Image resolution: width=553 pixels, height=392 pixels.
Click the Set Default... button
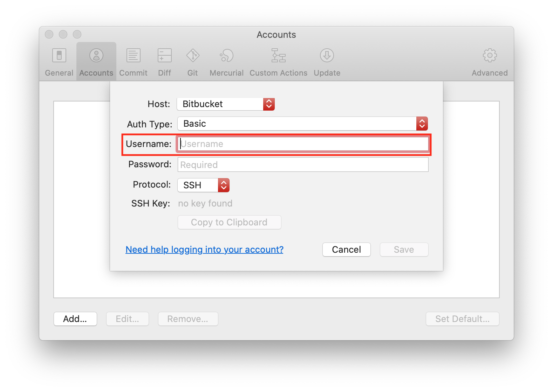[462, 319]
